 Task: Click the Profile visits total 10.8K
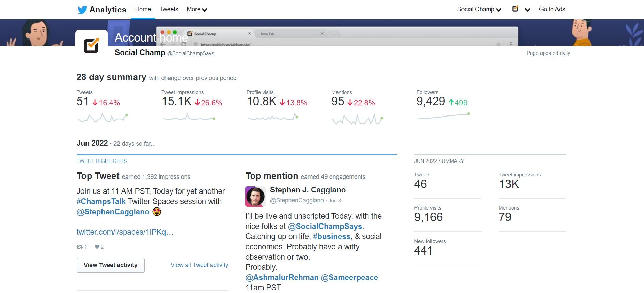coord(262,101)
